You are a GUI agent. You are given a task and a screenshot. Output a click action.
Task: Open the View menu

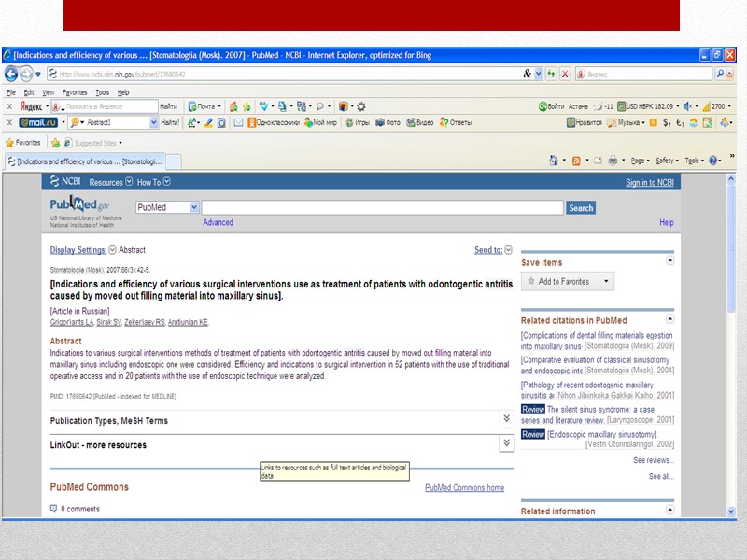pyautogui.click(x=49, y=92)
